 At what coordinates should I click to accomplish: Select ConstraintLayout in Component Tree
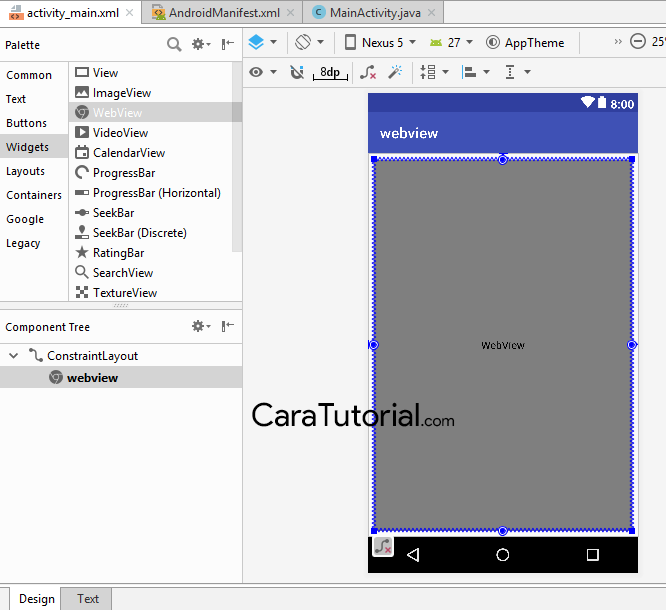tap(121, 356)
